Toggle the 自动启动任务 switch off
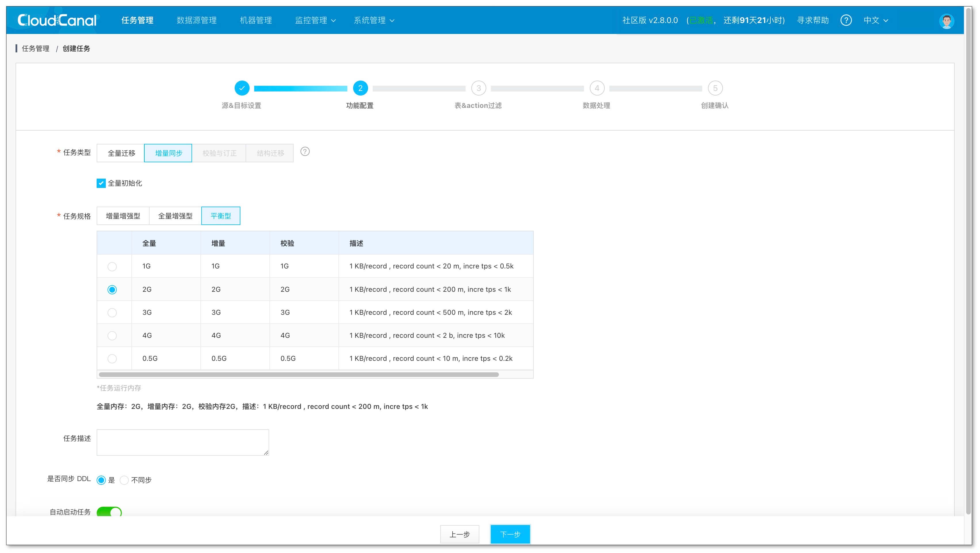The height and width of the screenshot is (553, 980). (x=109, y=512)
